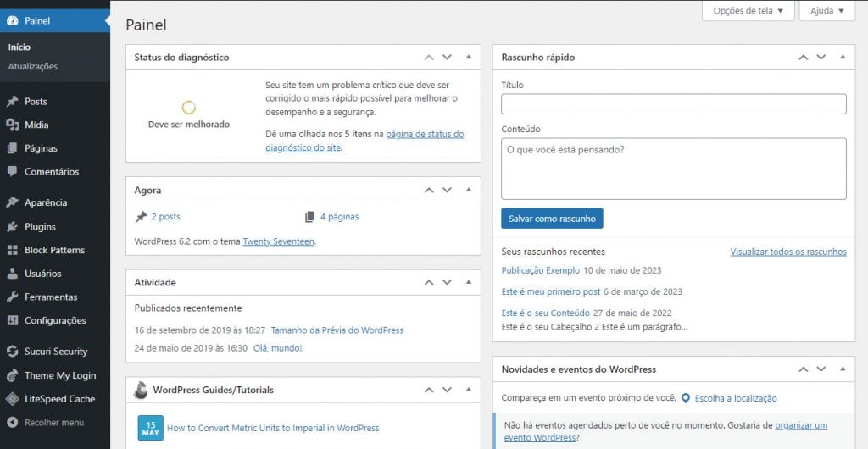This screenshot has width=868, height=449.
Task: Click the Comentários speech bubble icon
Action: click(12, 171)
